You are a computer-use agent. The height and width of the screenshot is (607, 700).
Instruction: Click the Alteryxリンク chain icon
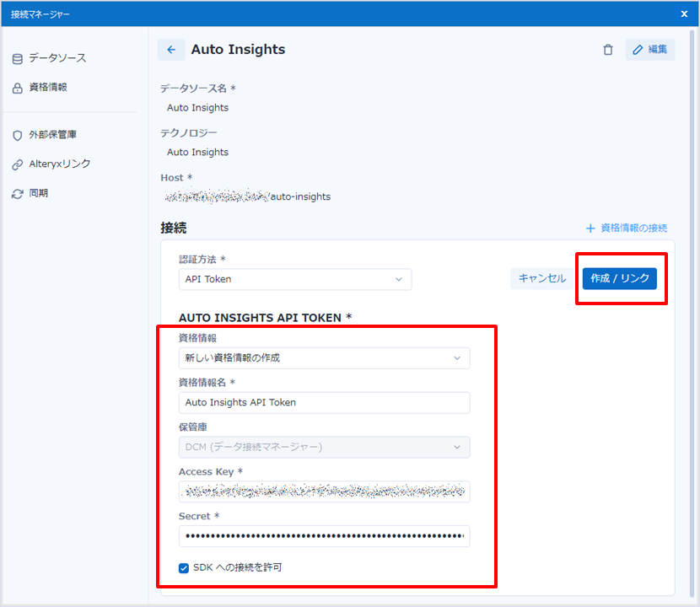point(17,164)
